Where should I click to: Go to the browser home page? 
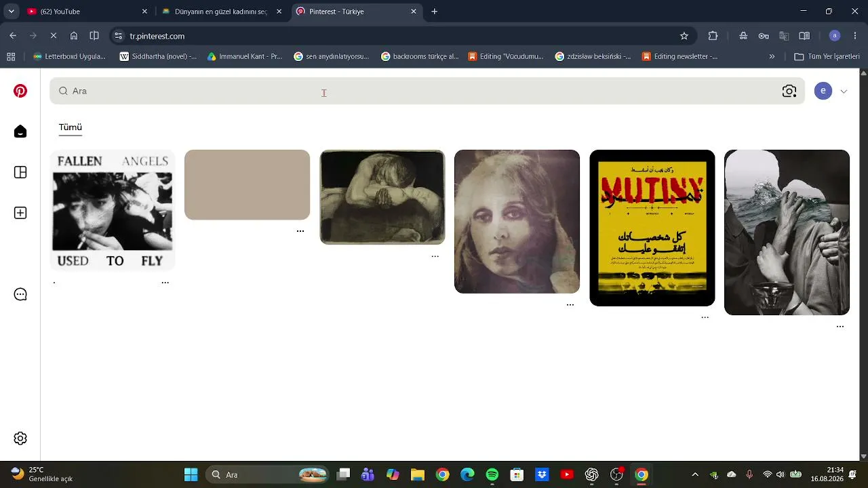[74, 36]
